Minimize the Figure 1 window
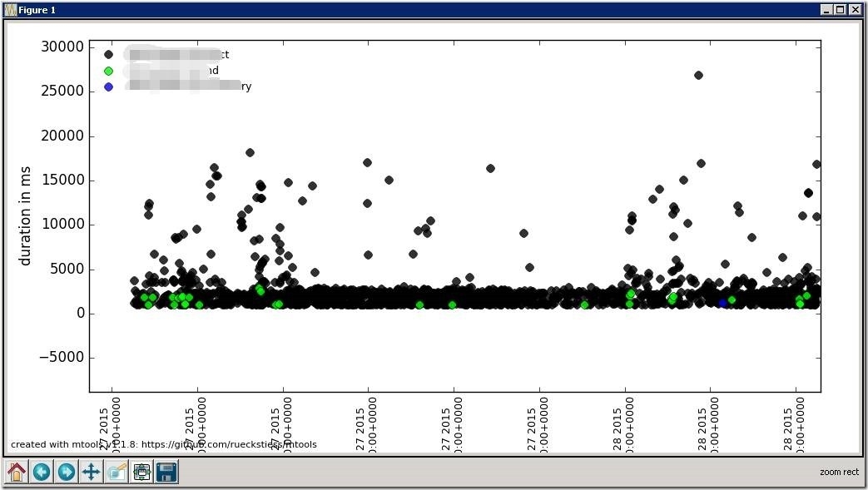Viewport: 868px width, 490px height. (827, 9)
